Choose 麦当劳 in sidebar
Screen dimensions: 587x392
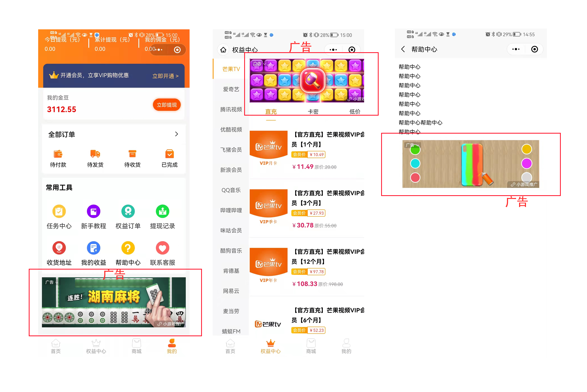coord(231,311)
